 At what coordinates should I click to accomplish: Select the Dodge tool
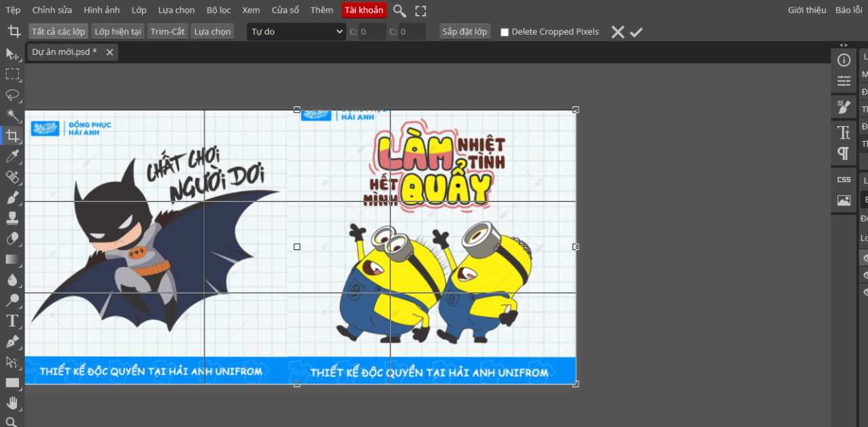pyautogui.click(x=12, y=300)
